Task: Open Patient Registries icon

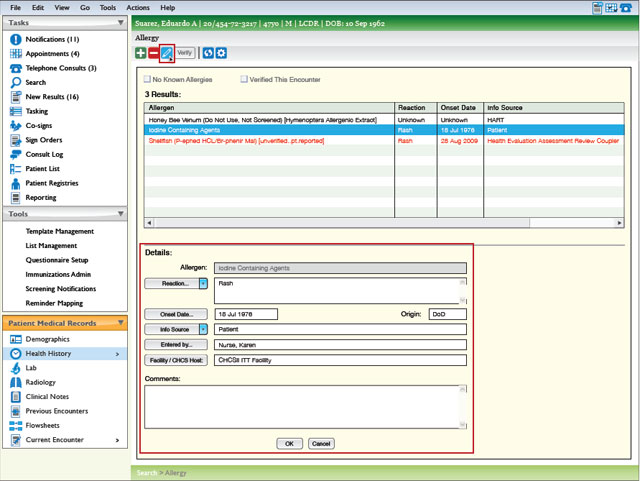Action: 16,183
